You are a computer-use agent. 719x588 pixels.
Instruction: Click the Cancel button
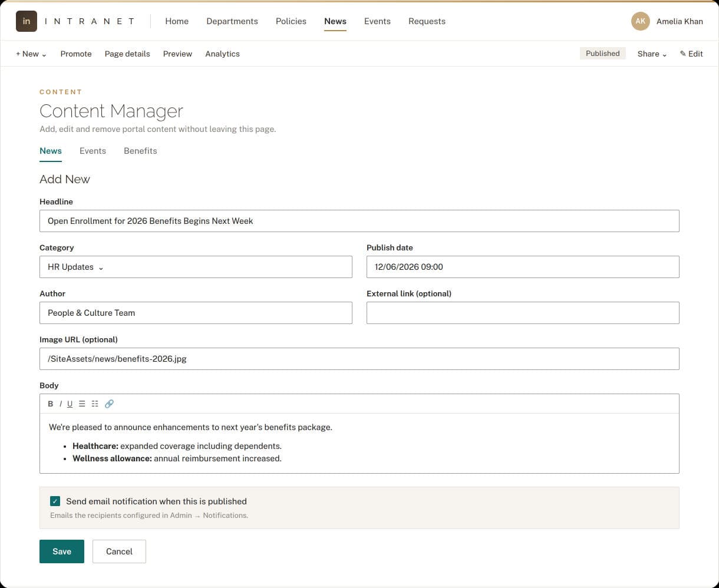click(119, 551)
